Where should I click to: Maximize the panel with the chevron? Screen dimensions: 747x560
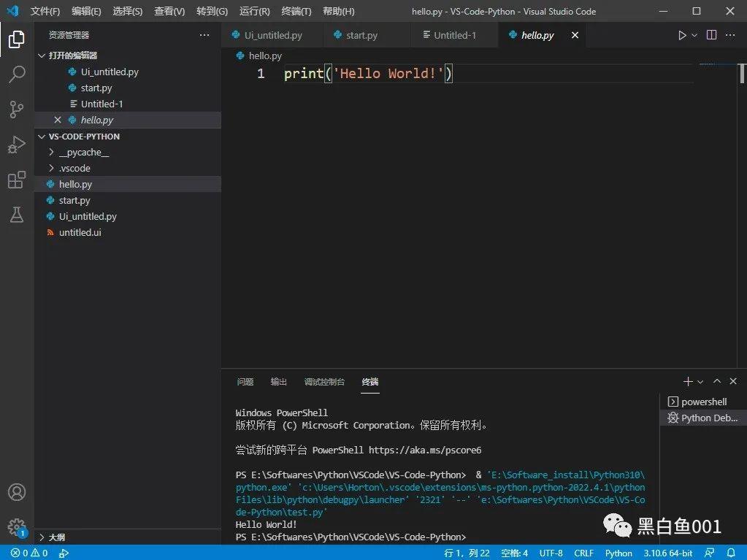[x=716, y=380]
